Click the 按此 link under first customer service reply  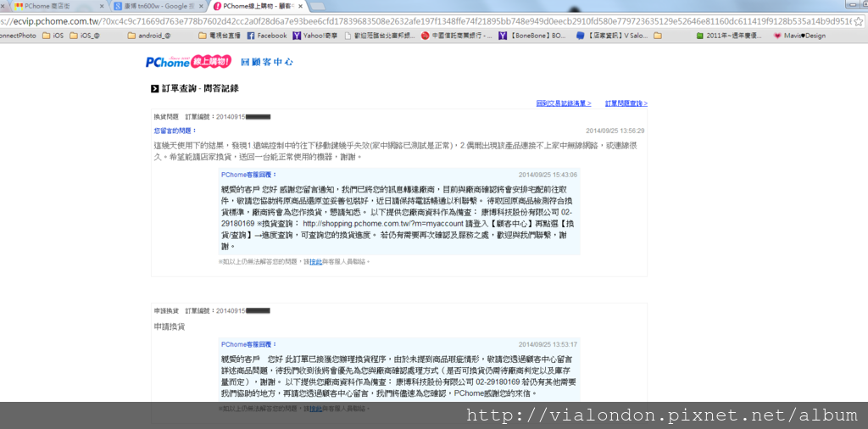(x=315, y=262)
